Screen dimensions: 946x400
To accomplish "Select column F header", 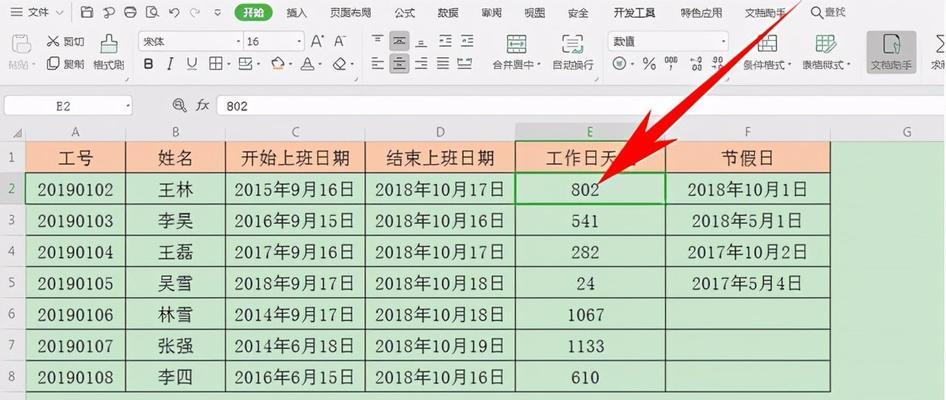I will [748, 132].
